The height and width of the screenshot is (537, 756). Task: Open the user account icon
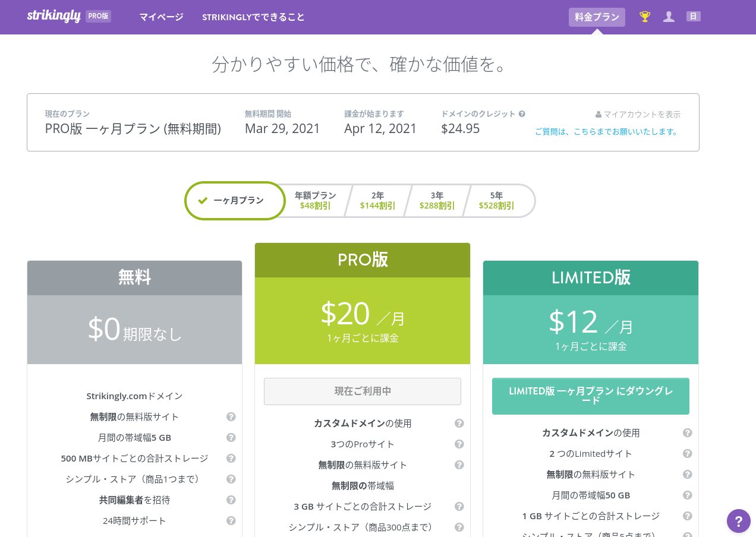669,17
